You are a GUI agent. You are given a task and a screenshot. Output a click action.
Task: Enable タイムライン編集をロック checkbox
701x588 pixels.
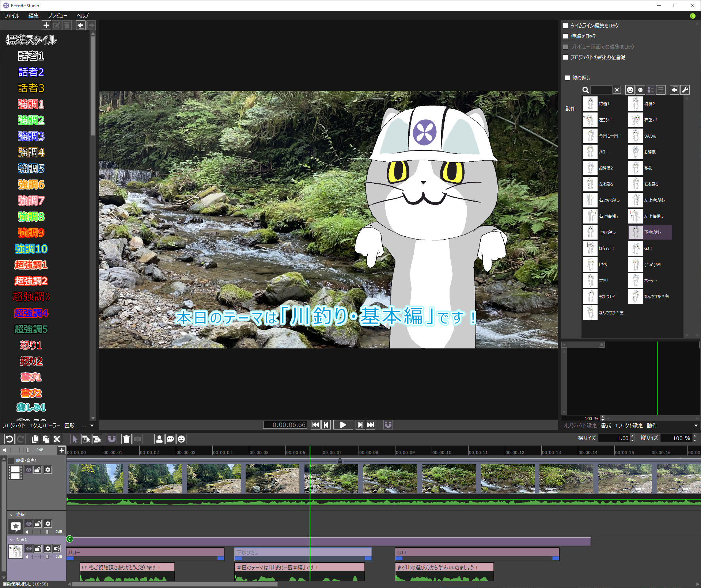[x=566, y=26]
